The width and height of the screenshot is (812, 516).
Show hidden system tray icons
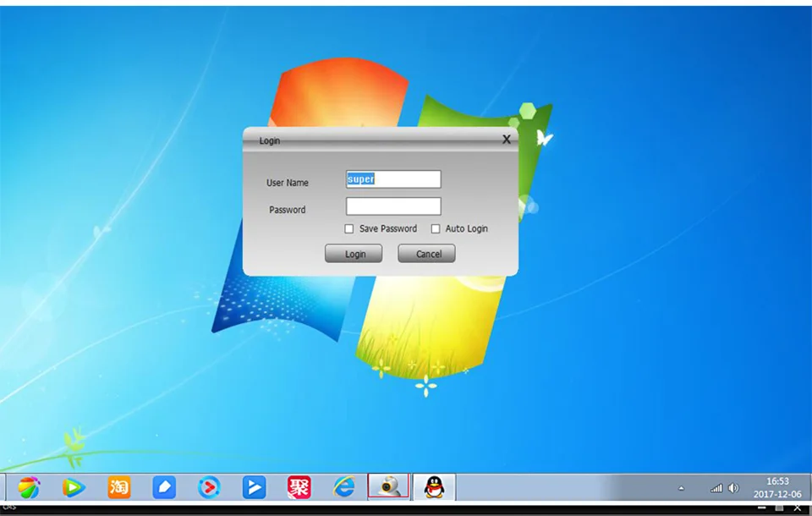[x=681, y=488]
